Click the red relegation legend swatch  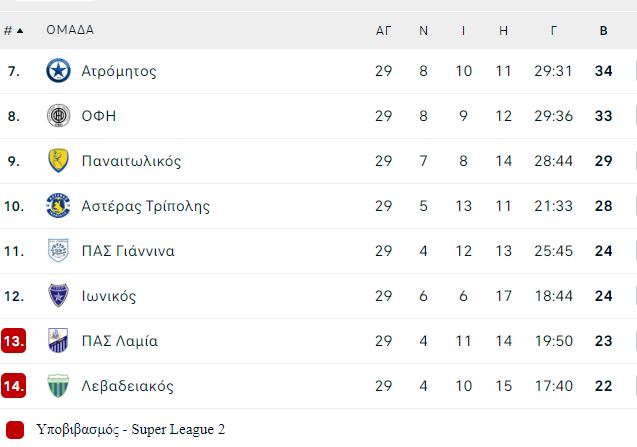(15, 430)
